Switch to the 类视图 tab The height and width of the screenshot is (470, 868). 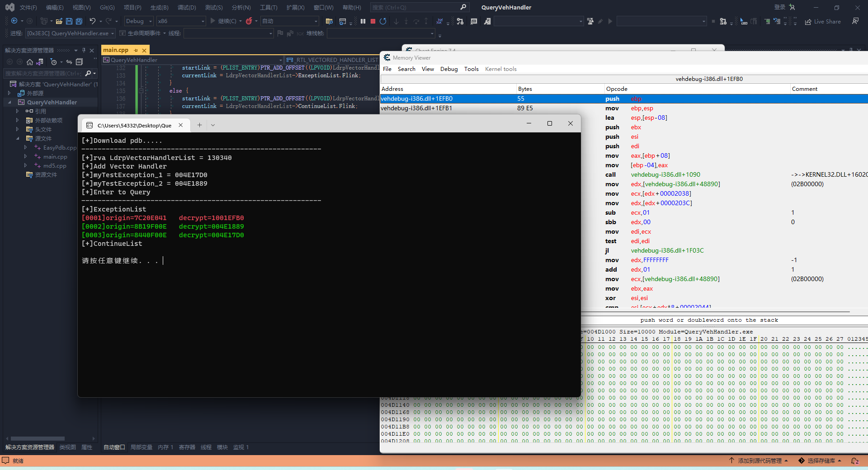tap(68, 447)
